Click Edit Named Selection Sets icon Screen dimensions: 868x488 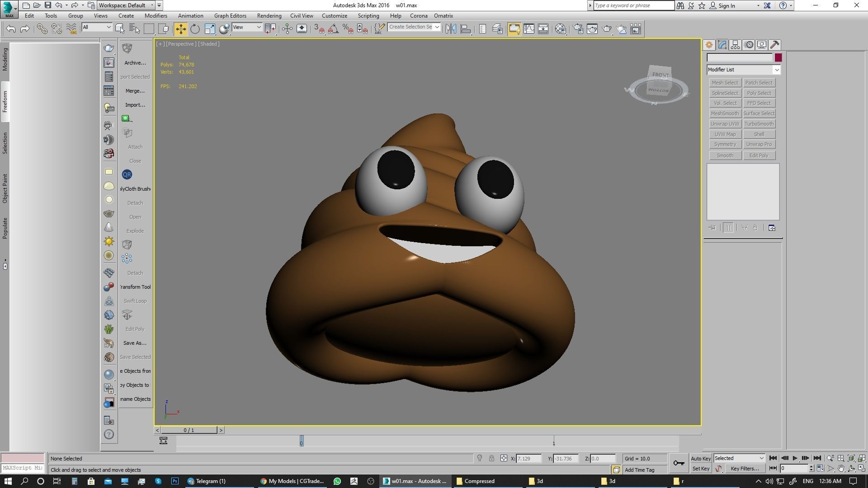pyautogui.click(x=379, y=29)
